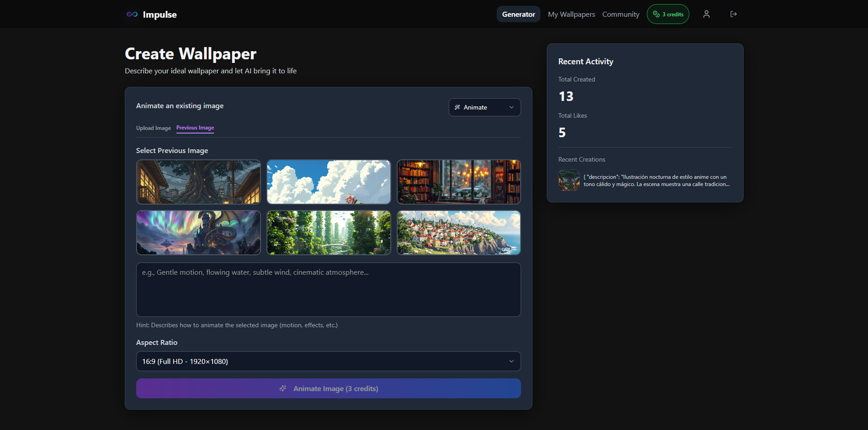Choose the aurora dragon castle image

[x=198, y=233]
